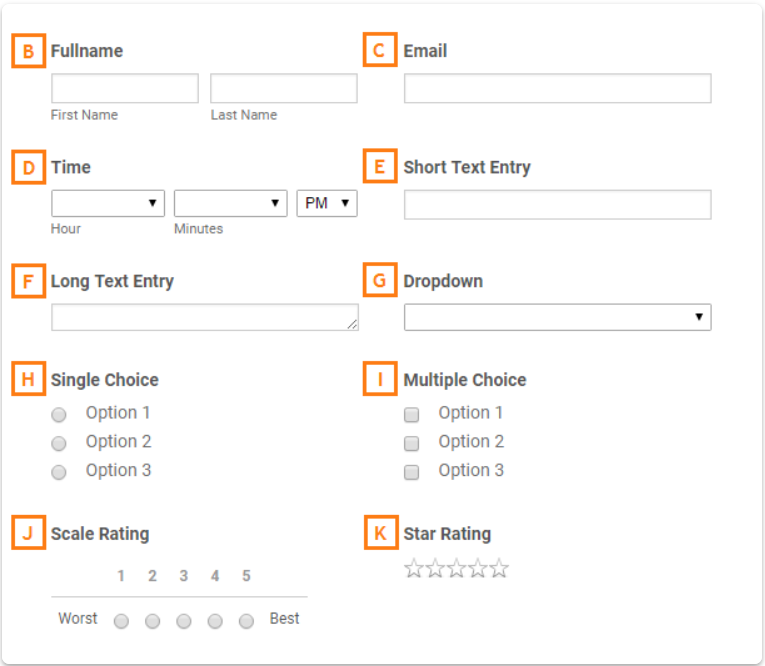765x666 pixels.
Task: Click inside the Long Text Entry textarea
Action: (x=204, y=317)
